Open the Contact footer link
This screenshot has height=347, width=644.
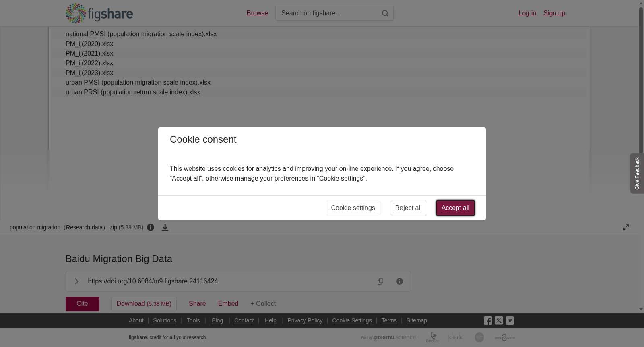[x=244, y=320]
